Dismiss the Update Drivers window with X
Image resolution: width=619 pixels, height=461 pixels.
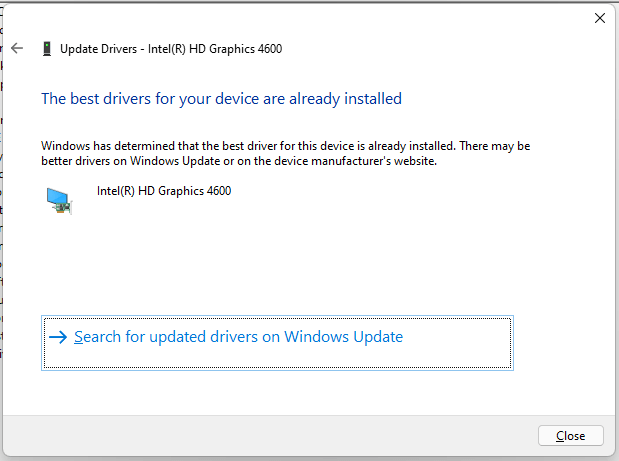coord(600,18)
